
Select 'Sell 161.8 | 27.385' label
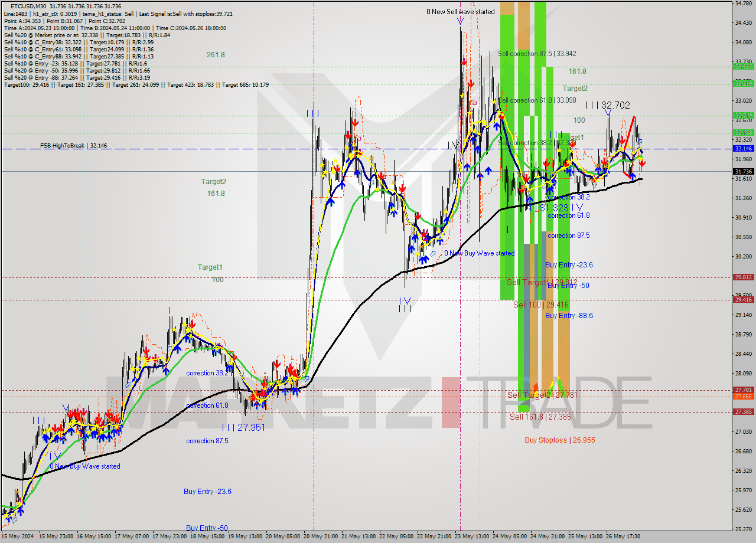(540, 417)
